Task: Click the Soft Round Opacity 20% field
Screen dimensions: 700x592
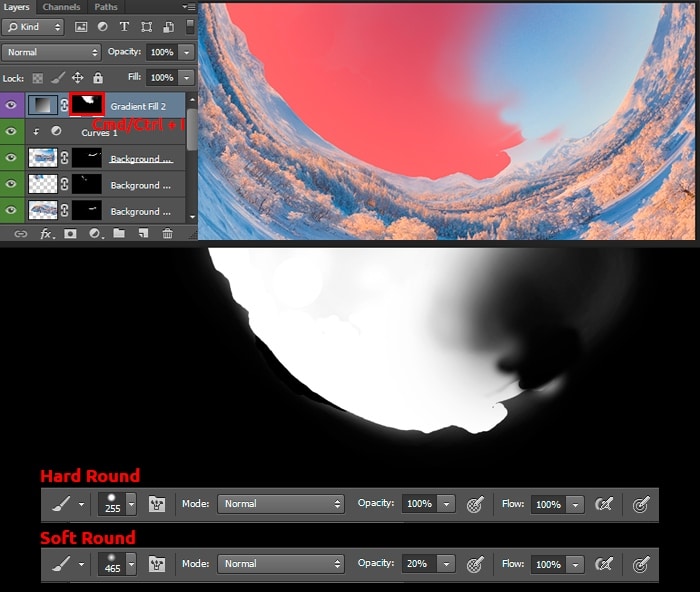Action: click(420, 564)
